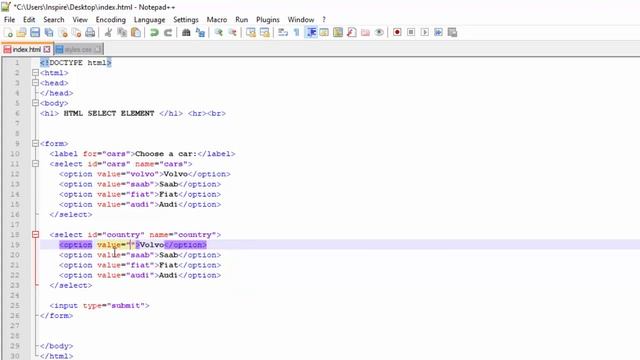This screenshot has width=640, height=360.
Task: Click 'Choose a car:' label text
Action: (x=166, y=153)
